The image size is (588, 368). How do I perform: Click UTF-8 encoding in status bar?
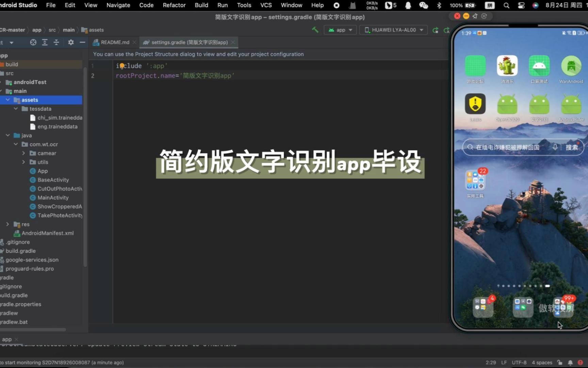(519, 363)
